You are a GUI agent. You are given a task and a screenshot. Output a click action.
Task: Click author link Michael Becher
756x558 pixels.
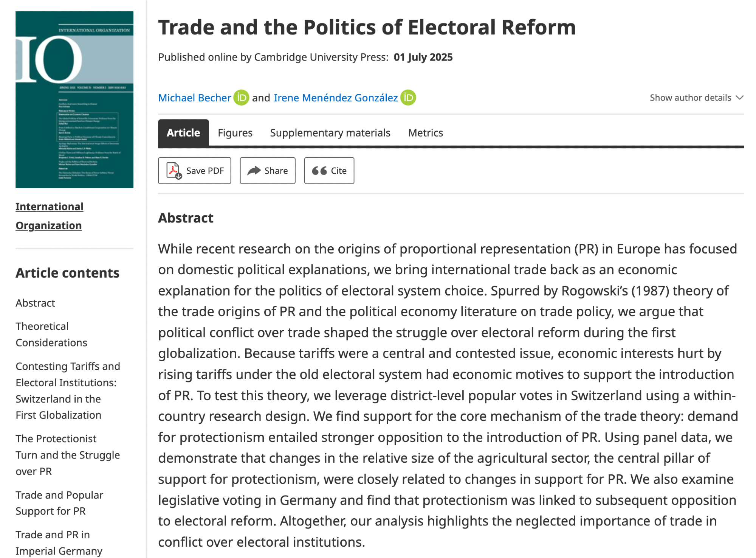point(194,98)
